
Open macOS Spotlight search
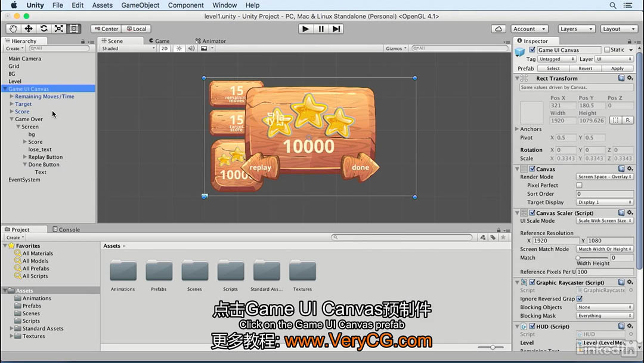[x=613, y=5]
